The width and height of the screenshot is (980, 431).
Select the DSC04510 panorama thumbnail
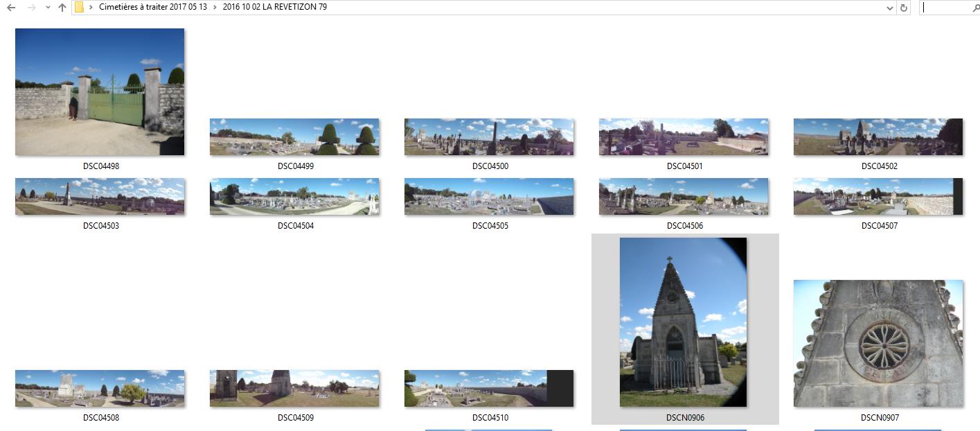click(489, 388)
